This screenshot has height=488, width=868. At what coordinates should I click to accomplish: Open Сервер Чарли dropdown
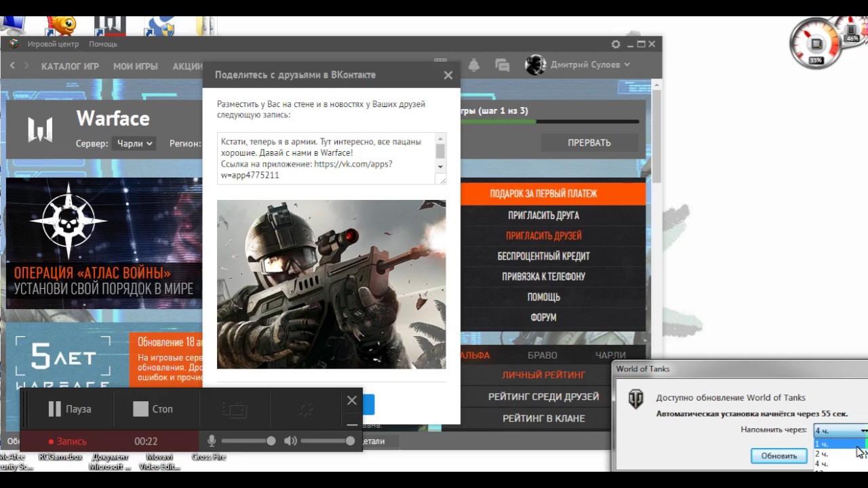[134, 144]
